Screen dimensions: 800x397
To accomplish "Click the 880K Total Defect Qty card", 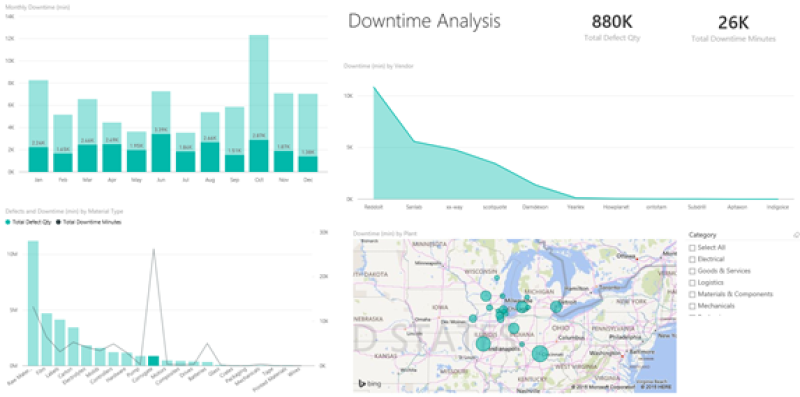I will pyautogui.click(x=612, y=28).
